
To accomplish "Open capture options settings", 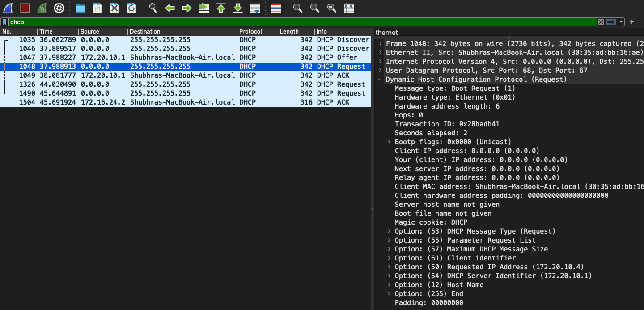I will click(x=59, y=8).
